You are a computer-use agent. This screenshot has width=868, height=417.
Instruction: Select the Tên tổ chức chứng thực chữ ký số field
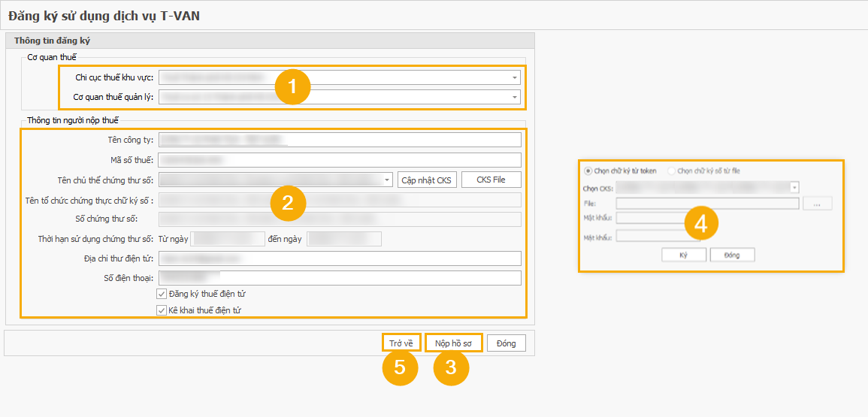pos(340,199)
